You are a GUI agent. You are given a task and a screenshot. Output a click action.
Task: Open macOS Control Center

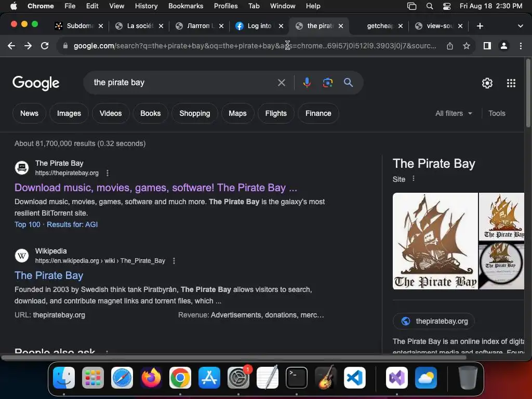pyautogui.click(x=447, y=6)
